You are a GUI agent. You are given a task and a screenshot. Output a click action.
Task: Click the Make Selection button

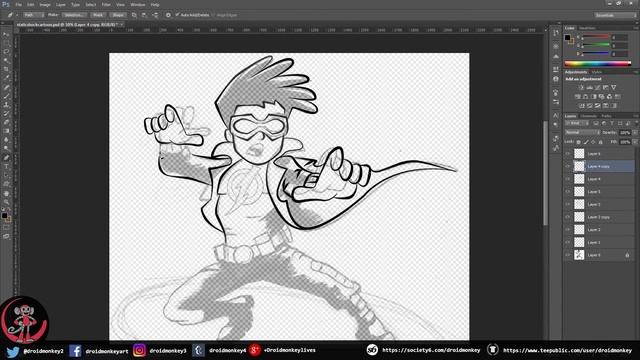74,15
